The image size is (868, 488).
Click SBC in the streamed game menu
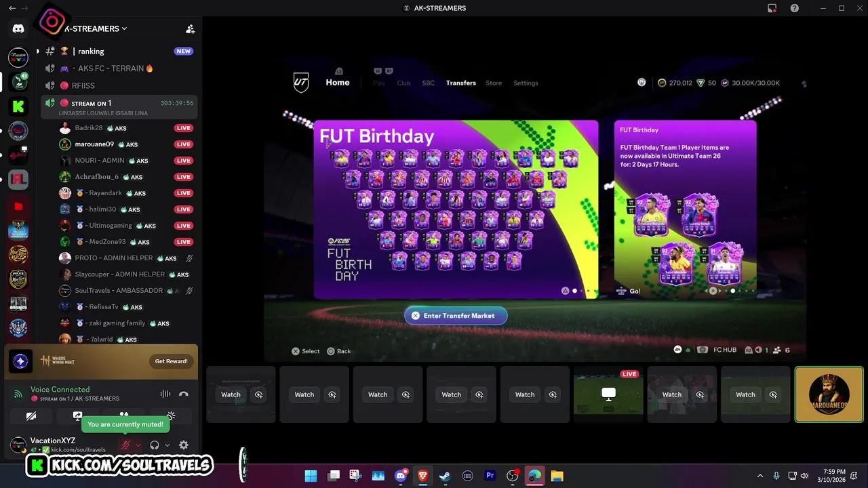coord(429,83)
